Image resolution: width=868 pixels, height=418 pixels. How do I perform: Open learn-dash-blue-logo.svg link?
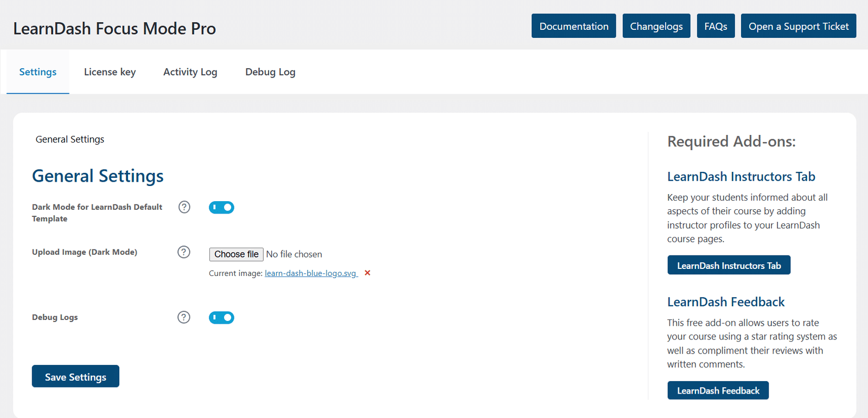pos(311,273)
